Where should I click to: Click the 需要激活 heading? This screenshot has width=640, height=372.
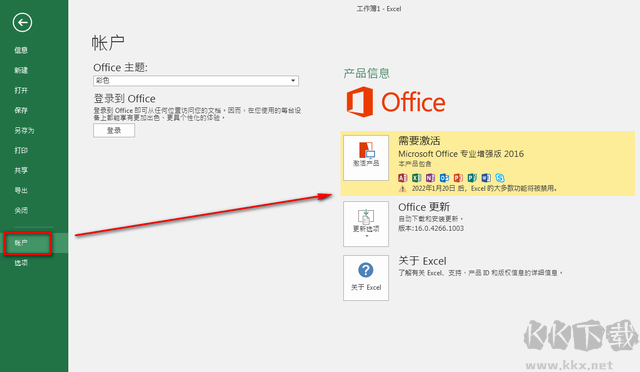tap(419, 141)
